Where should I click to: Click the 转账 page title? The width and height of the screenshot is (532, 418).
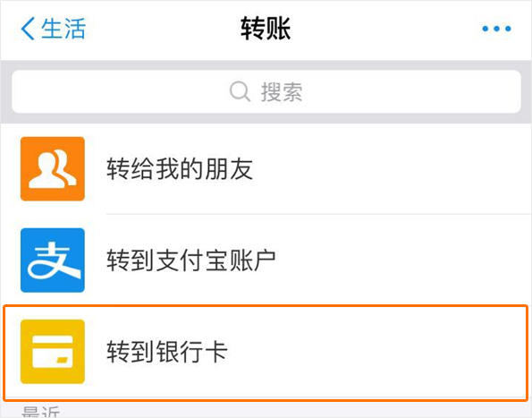(266, 29)
